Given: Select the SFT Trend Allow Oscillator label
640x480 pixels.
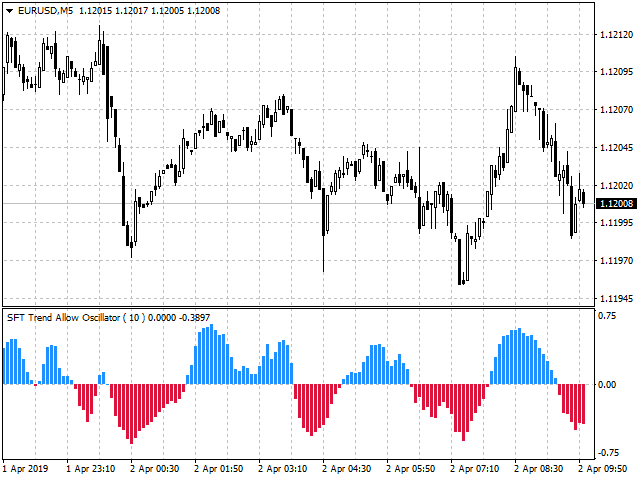Looking at the screenshot, I should point(63,318).
